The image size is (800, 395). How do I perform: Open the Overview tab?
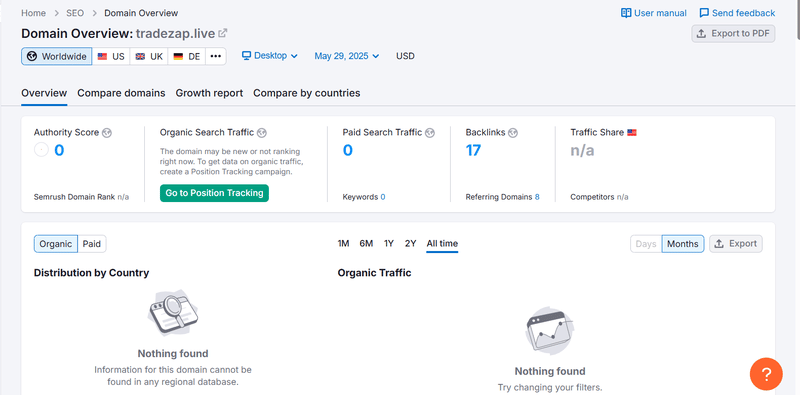click(x=44, y=93)
